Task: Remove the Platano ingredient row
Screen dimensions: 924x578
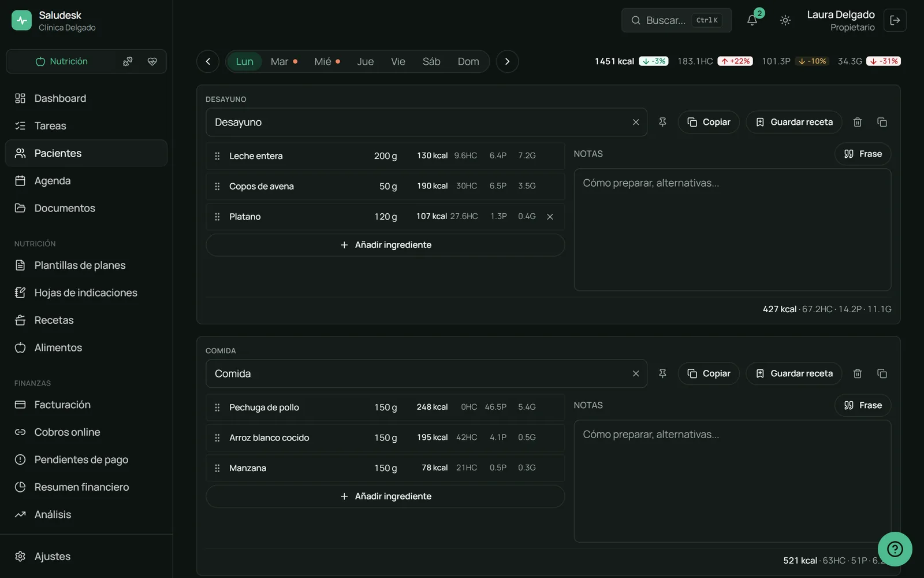Action: coord(550,217)
